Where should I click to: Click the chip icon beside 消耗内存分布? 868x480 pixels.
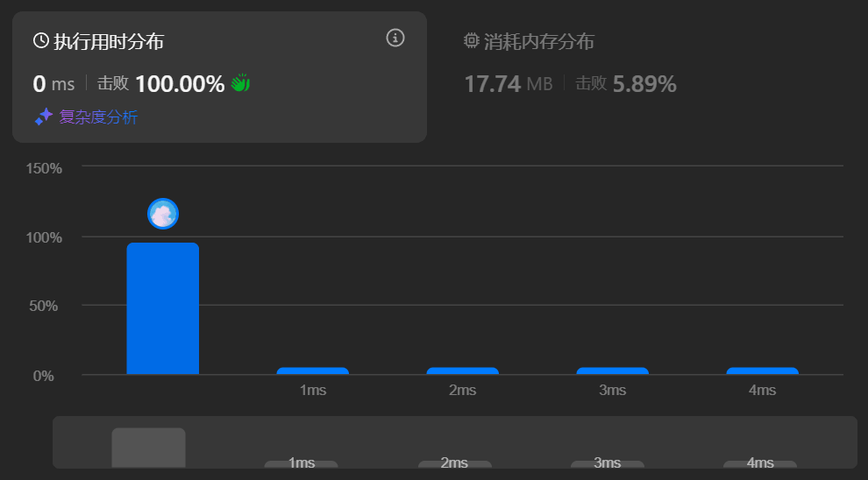(x=472, y=41)
